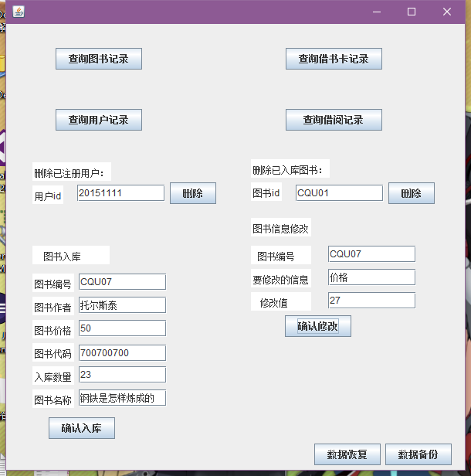Image resolution: width=471 pixels, height=476 pixels.
Task: Click the 删除已注册用户: label
Action: (72, 172)
